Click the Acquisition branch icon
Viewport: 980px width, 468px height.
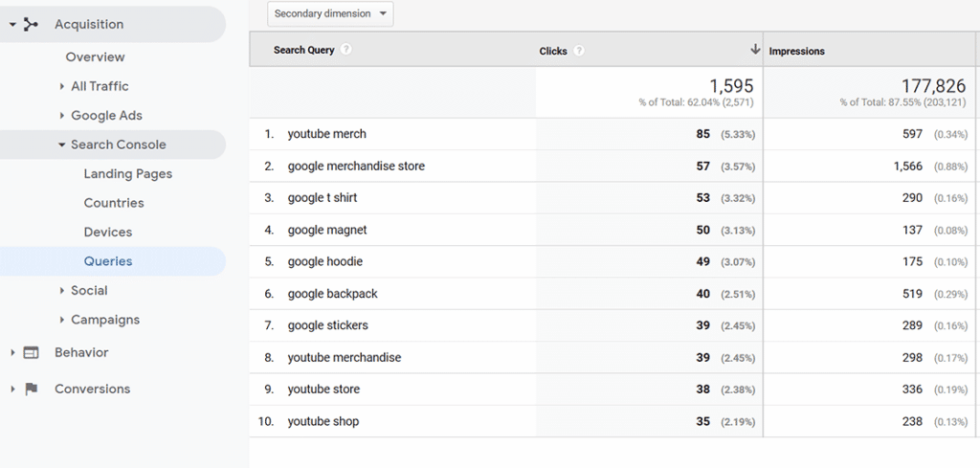coord(31,24)
